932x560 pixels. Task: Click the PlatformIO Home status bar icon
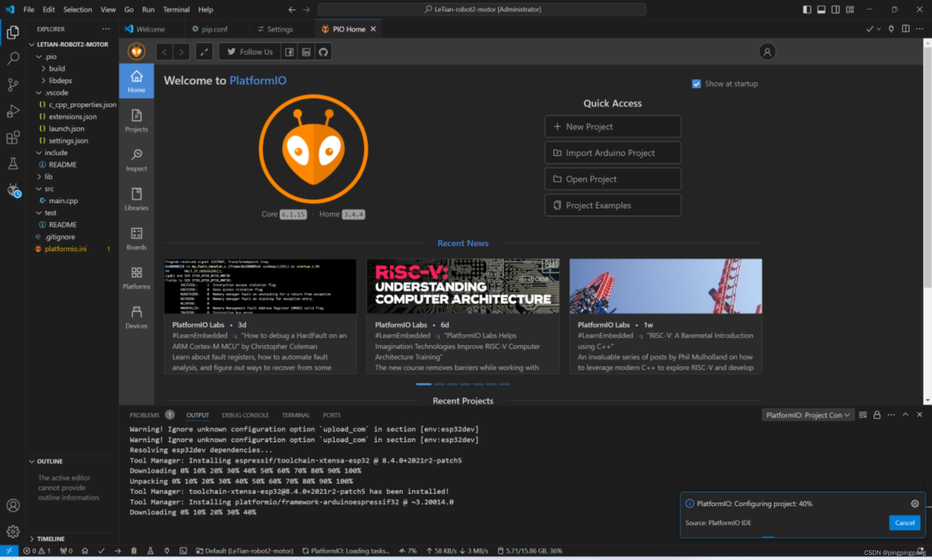point(85,551)
